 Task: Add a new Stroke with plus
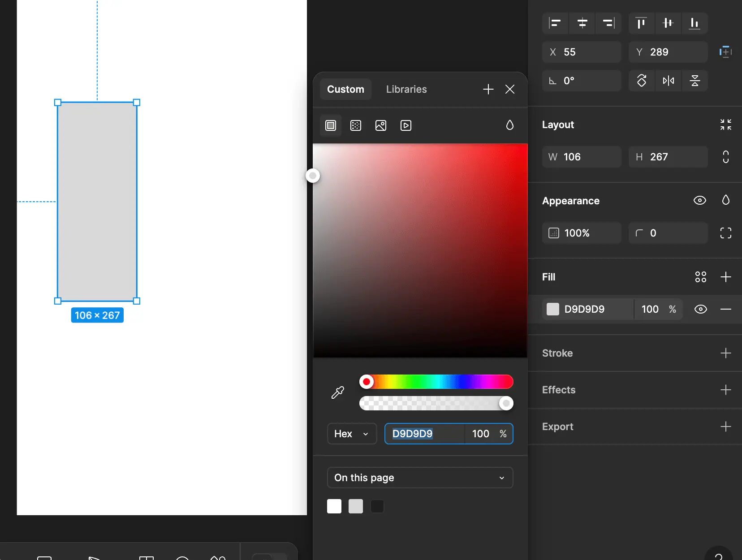tap(725, 353)
